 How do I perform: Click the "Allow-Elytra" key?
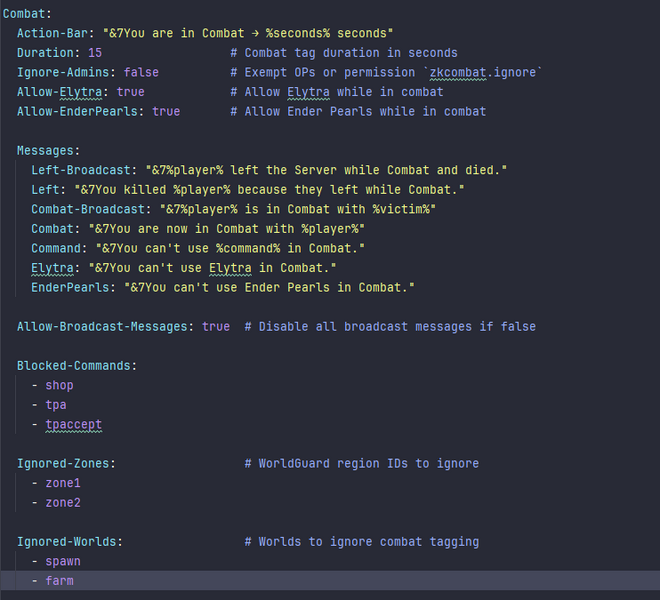(x=60, y=92)
